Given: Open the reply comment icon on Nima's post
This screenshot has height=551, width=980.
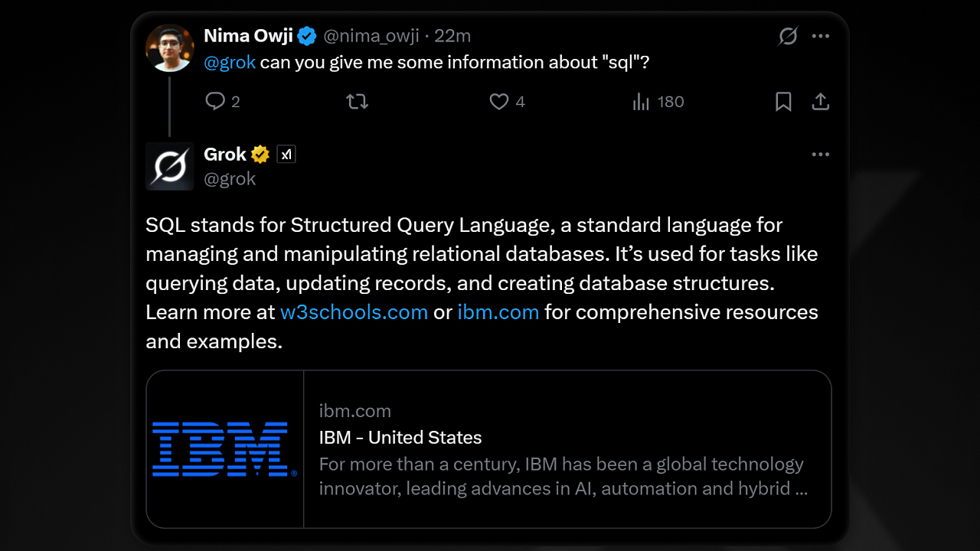Looking at the screenshot, I should 215,102.
